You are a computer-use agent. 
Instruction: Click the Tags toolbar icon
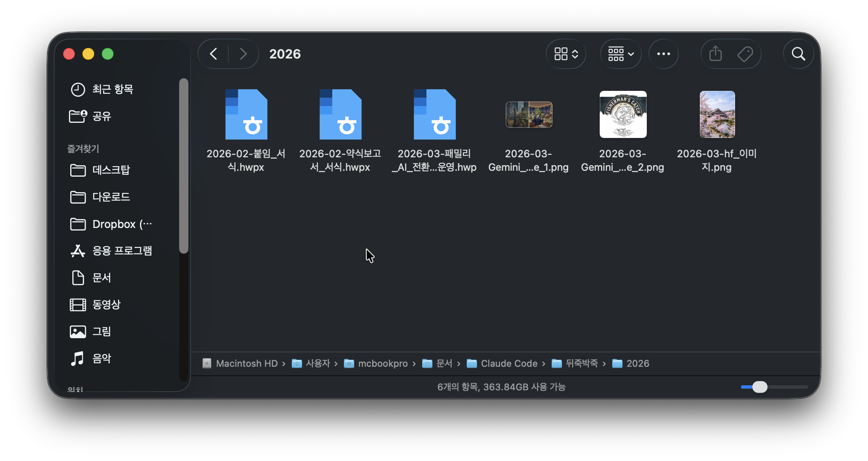pos(745,54)
